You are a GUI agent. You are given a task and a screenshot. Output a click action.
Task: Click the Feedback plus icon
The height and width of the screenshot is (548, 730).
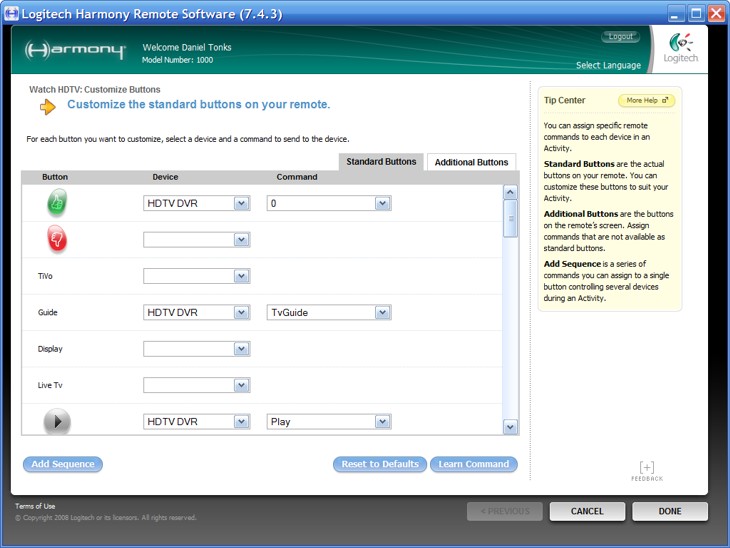click(647, 467)
